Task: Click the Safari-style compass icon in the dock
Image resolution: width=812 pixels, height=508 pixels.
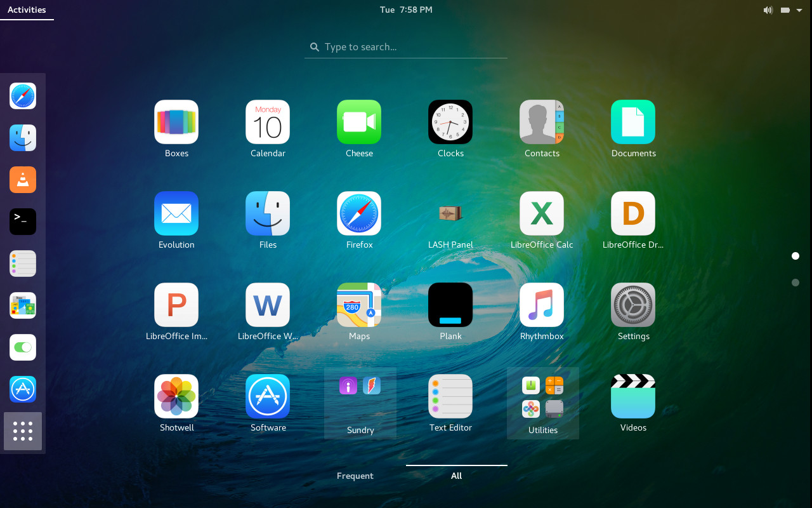Action: (x=23, y=96)
